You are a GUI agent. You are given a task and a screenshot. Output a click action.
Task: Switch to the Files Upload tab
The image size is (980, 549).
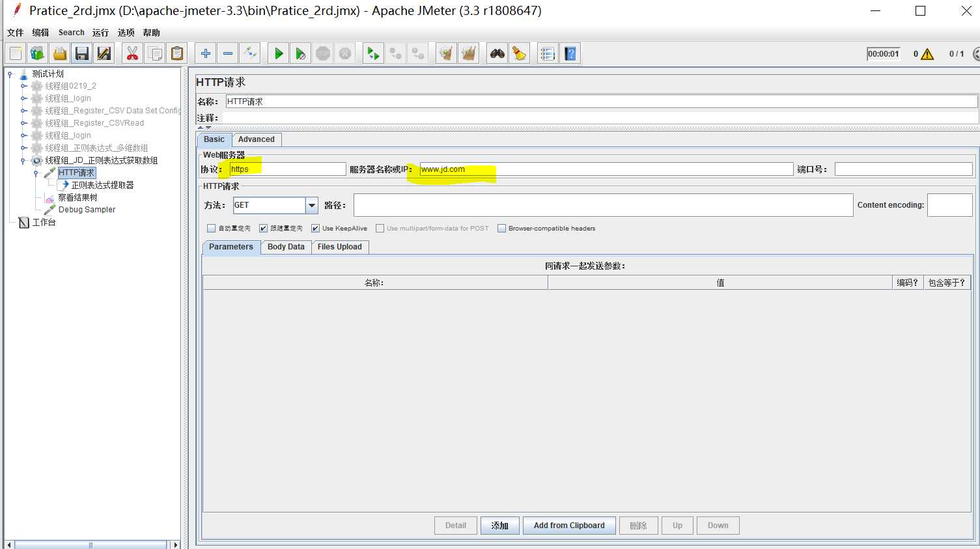pos(339,247)
